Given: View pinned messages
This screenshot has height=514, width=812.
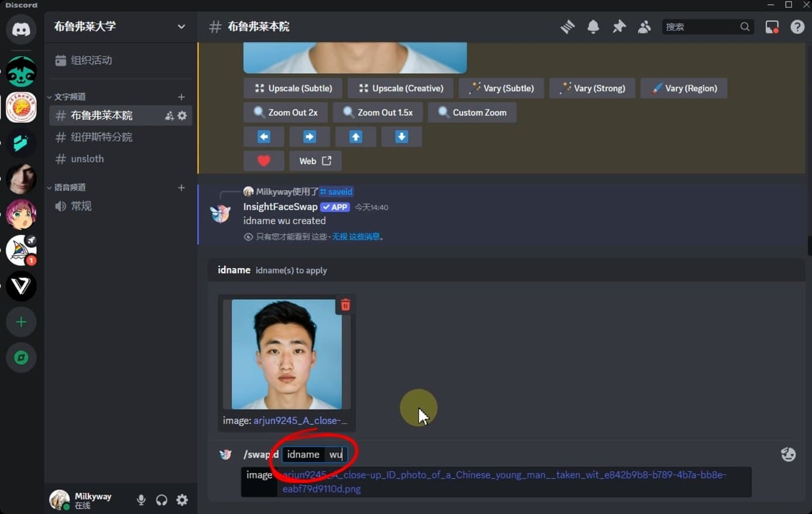Looking at the screenshot, I should pos(619,26).
